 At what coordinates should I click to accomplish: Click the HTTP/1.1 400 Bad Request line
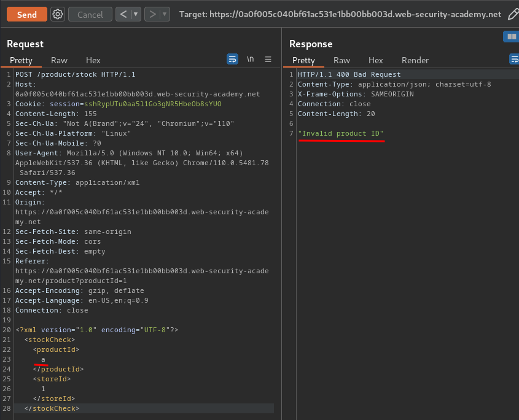click(349, 74)
